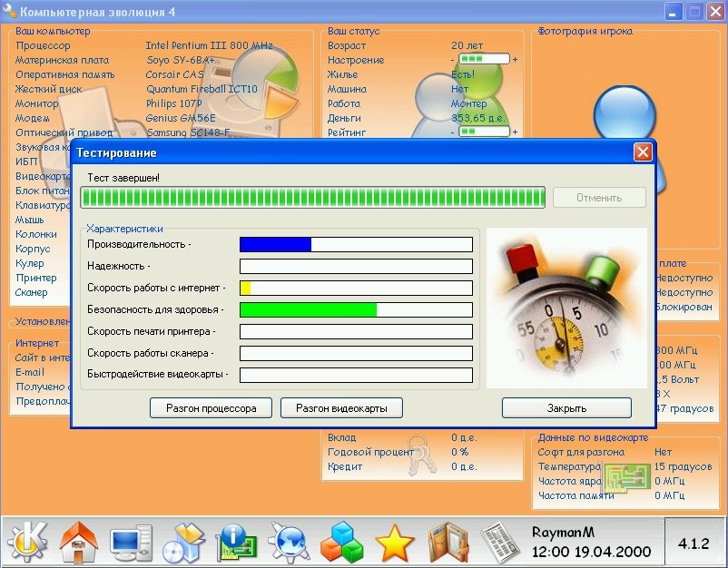Click the yellow star icon
The height and width of the screenshot is (568, 728).
[x=394, y=543]
